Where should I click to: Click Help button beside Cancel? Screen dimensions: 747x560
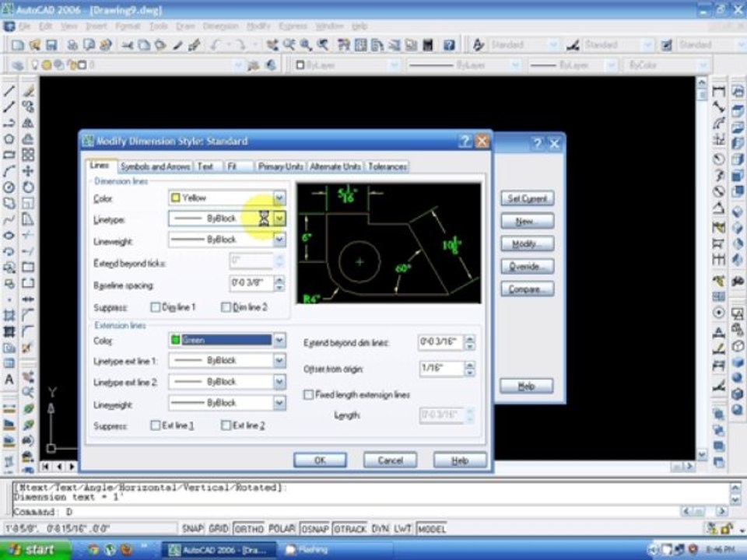[460, 460]
